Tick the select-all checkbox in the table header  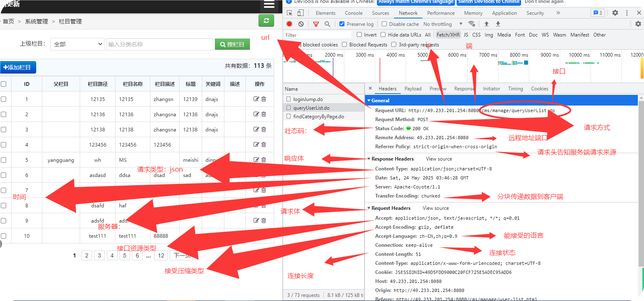click(x=4, y=84)
